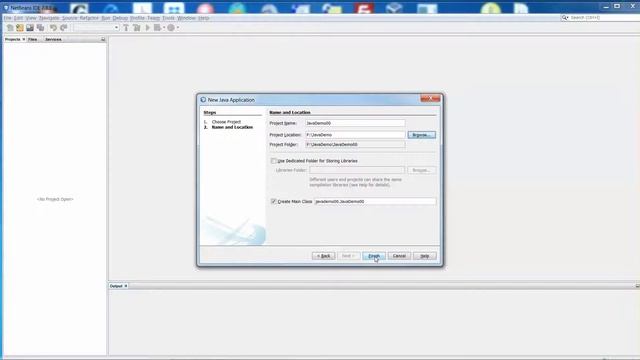Open the File menu
The height and width of the screenshot is (360, 640).
coord(8,18)
